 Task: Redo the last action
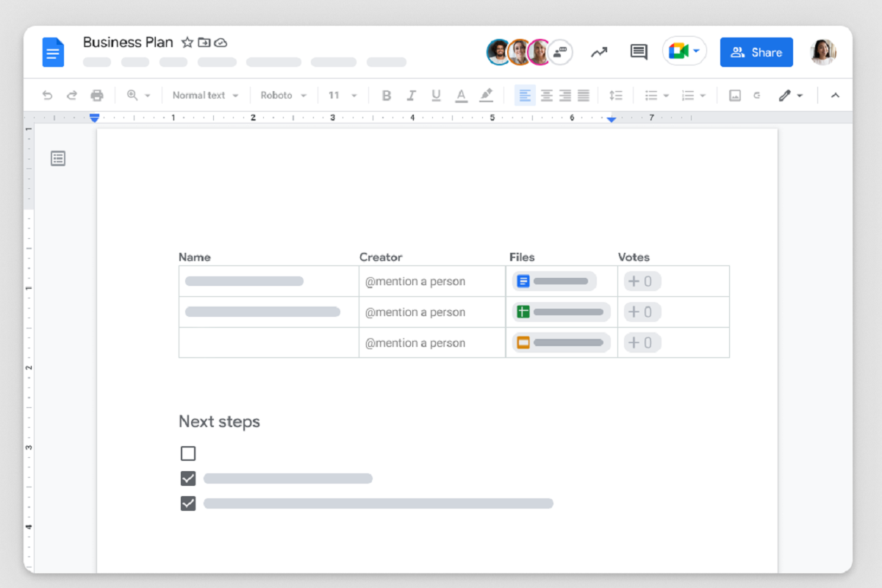coord(72,96)
